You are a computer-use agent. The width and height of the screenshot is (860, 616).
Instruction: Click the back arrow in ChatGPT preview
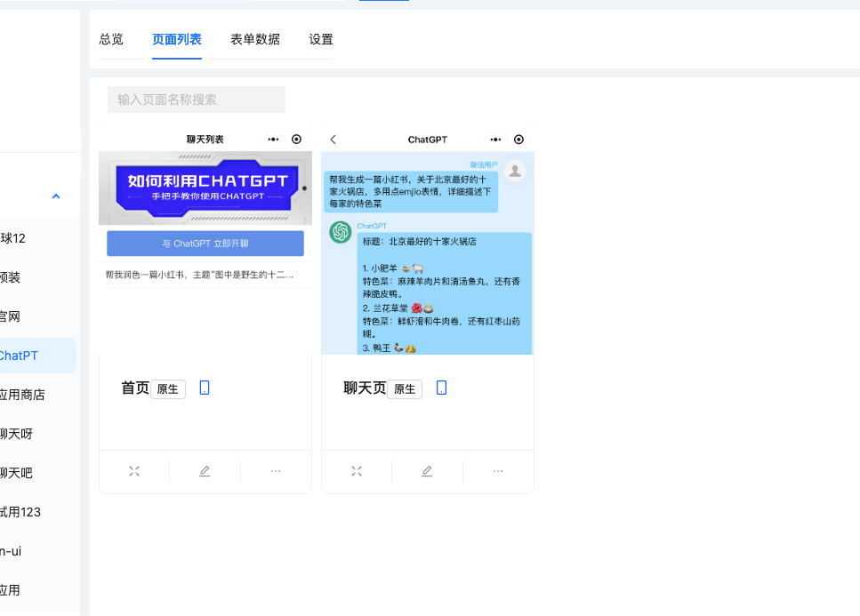(333, 140)
